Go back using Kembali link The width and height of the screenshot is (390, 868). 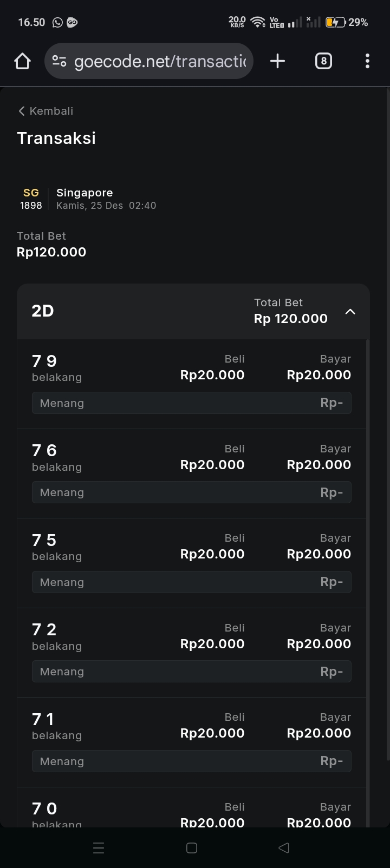pos(46,111)
